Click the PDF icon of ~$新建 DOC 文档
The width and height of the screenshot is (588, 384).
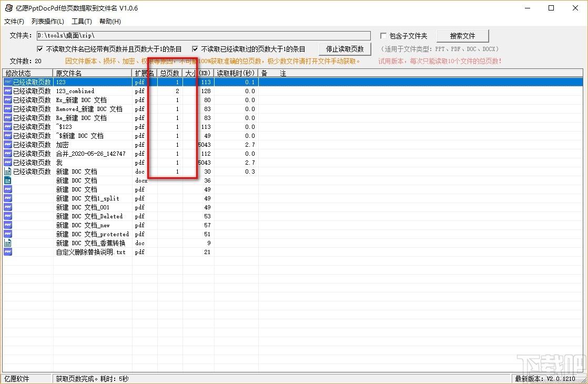pos(8,136)
